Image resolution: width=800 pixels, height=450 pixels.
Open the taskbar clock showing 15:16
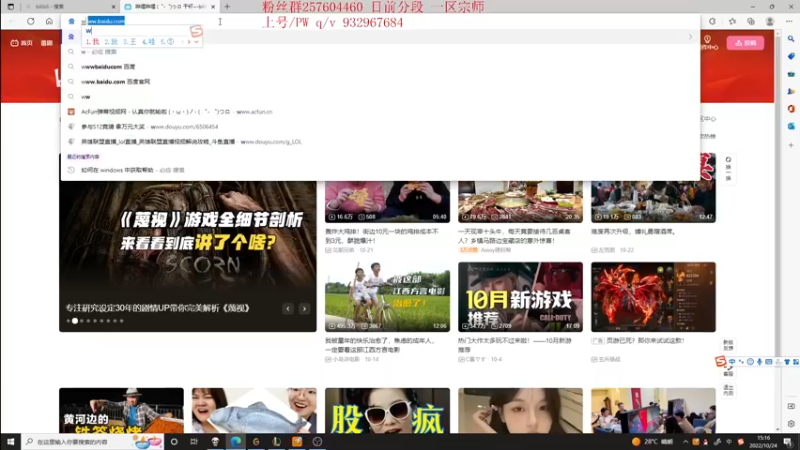click(763, 442)
